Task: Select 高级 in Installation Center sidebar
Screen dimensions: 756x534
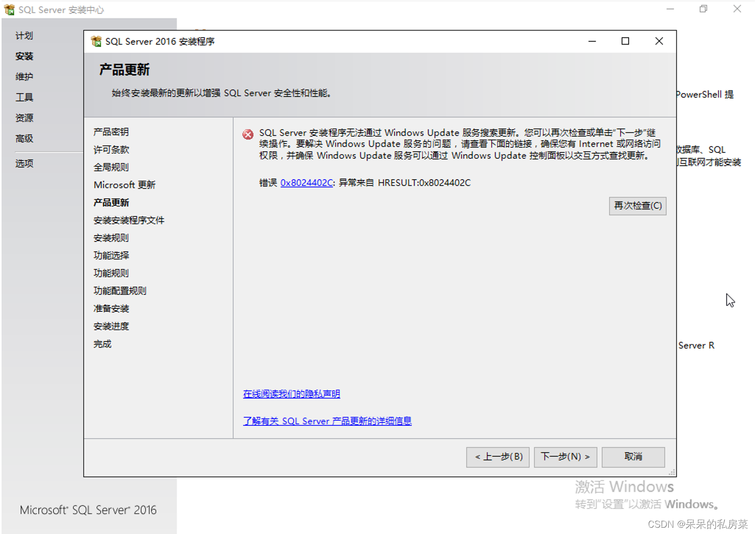Action: (24, 138)
